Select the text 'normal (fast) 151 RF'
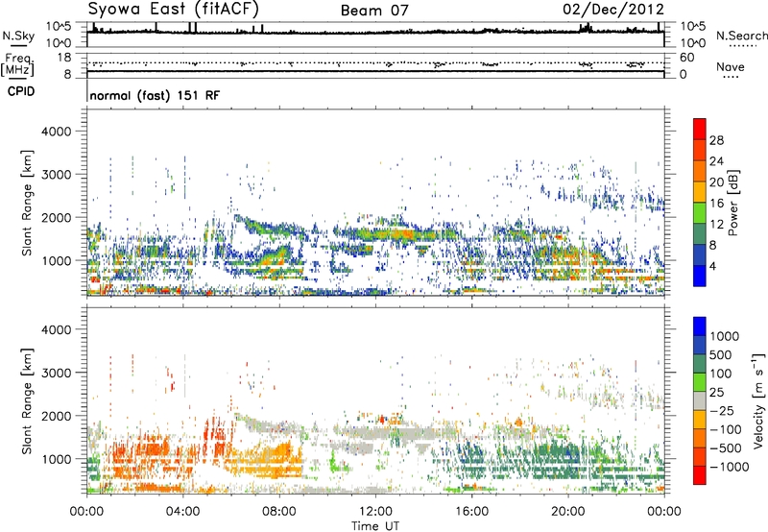Image resolution: width=768 pixels, height=532 pixels. [155, 95]
